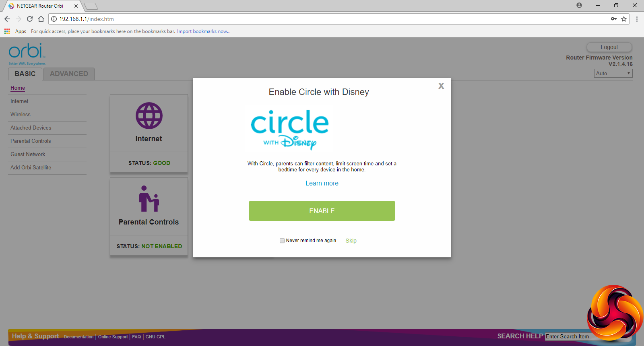
Task: Switch to the BASIC tab
Action: 25,74
